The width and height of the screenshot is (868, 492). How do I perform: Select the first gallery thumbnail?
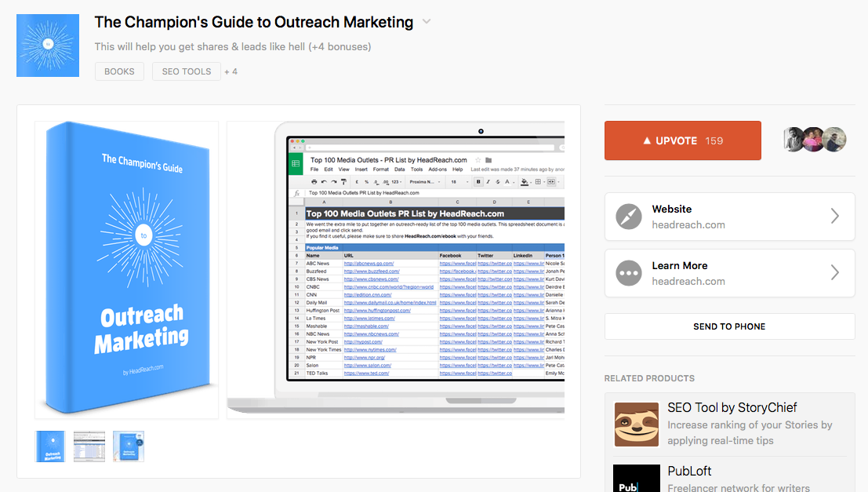50,446
